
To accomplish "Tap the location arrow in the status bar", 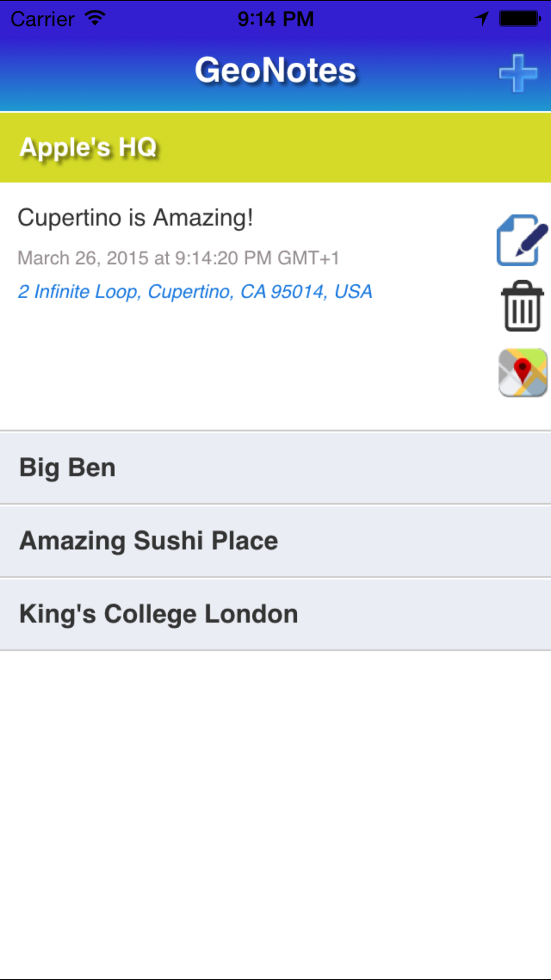I will [482, 19].
